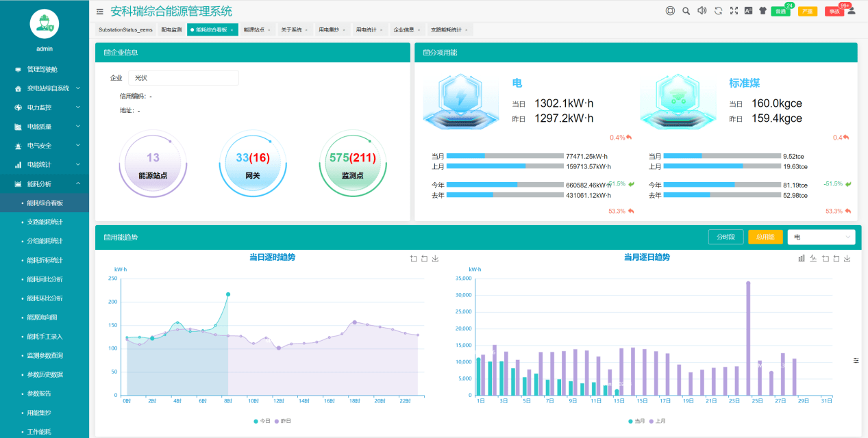Toggle 上月 series in the daily chart legend

[658, 421]
